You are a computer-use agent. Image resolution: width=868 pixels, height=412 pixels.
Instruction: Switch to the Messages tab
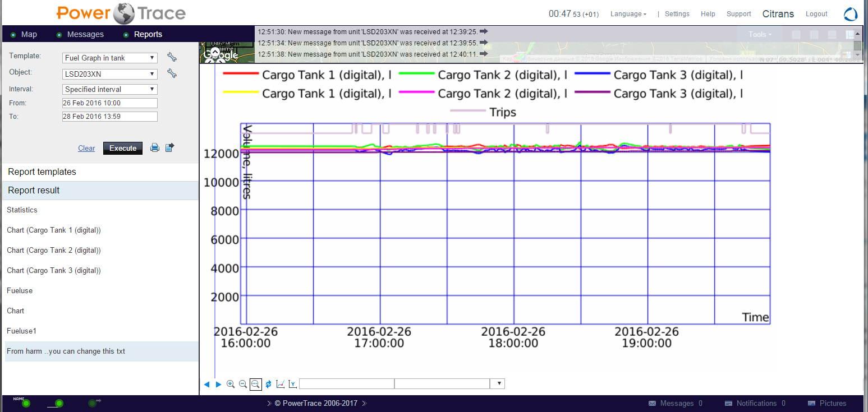coord(85,34)
